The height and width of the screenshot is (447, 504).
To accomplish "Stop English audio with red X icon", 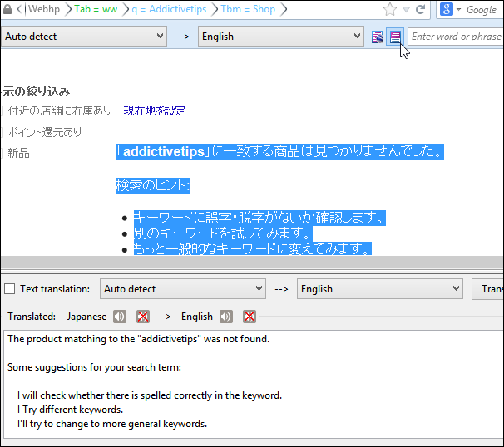I will tap(249, 317).
